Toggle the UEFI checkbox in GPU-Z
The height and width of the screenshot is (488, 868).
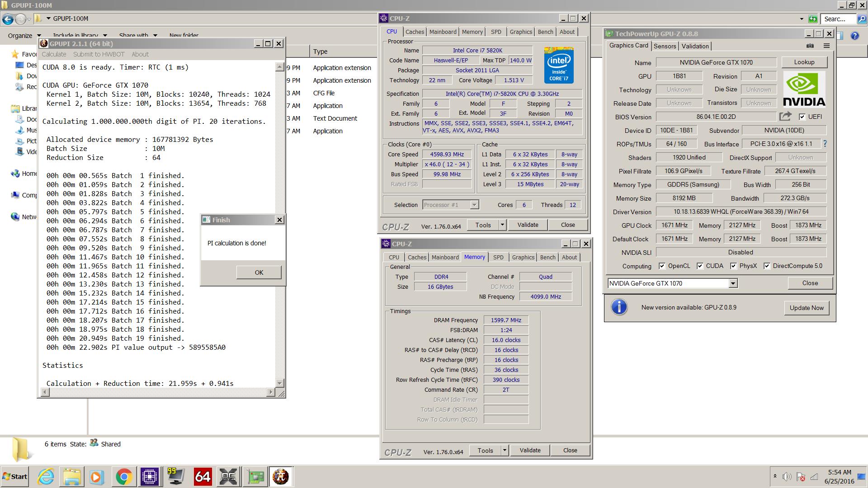802,117
